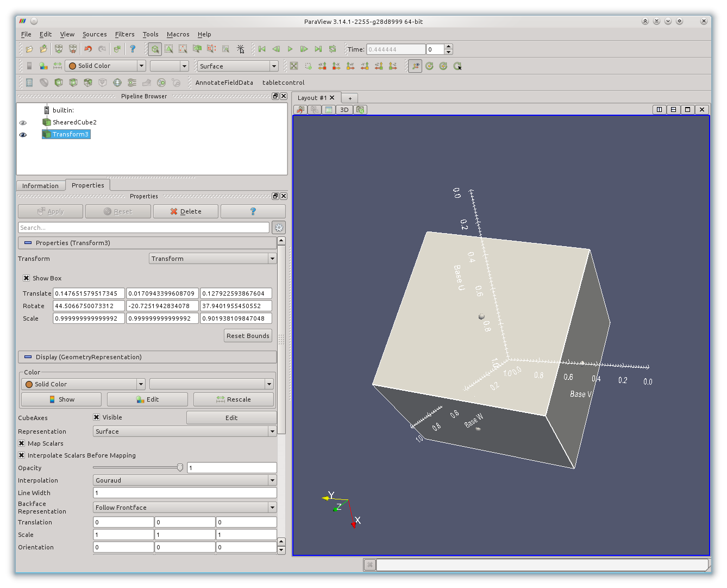
Task: Click the Open file folder icon
Action: [29, 49]
